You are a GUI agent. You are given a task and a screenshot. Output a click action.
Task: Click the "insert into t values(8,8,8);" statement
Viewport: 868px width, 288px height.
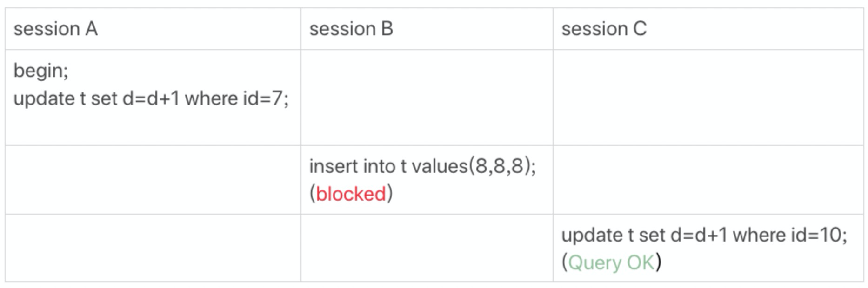422,166
